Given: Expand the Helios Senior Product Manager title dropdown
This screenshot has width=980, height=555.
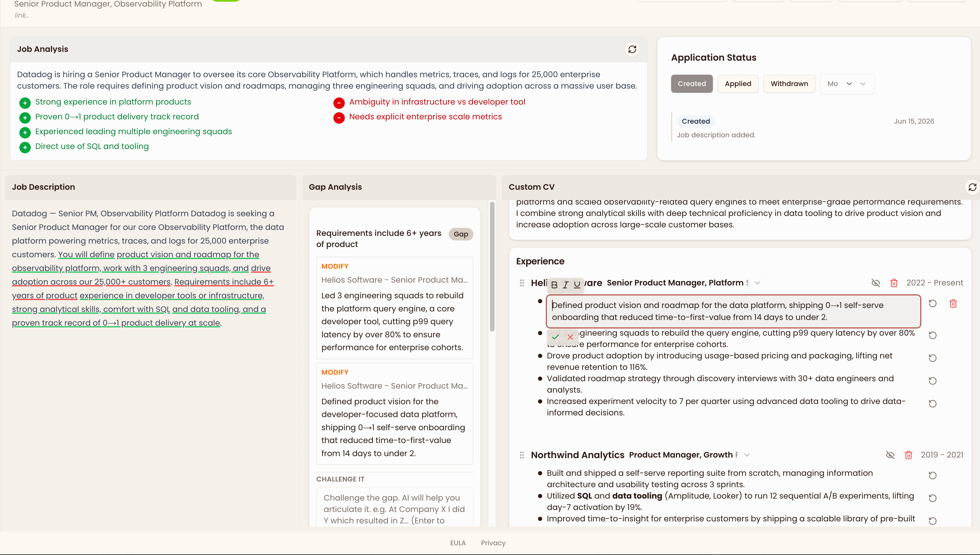Looking at the screenshot, I should coord(757,283).
